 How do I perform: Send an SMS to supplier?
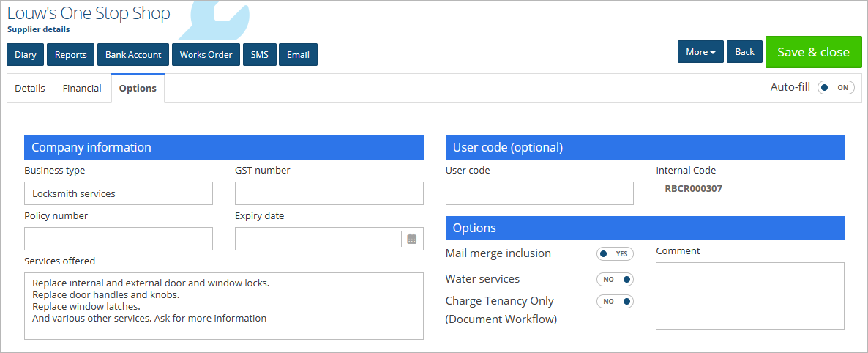(x=260, y=55)
